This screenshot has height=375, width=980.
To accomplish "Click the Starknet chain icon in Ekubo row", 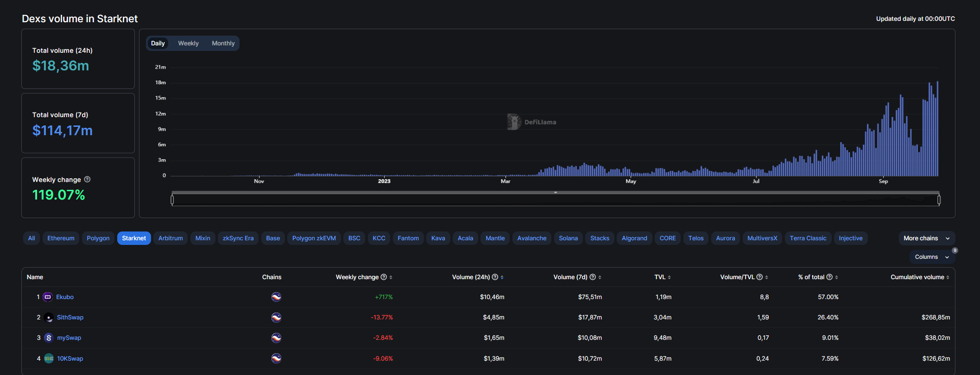I will click(276, 297).
